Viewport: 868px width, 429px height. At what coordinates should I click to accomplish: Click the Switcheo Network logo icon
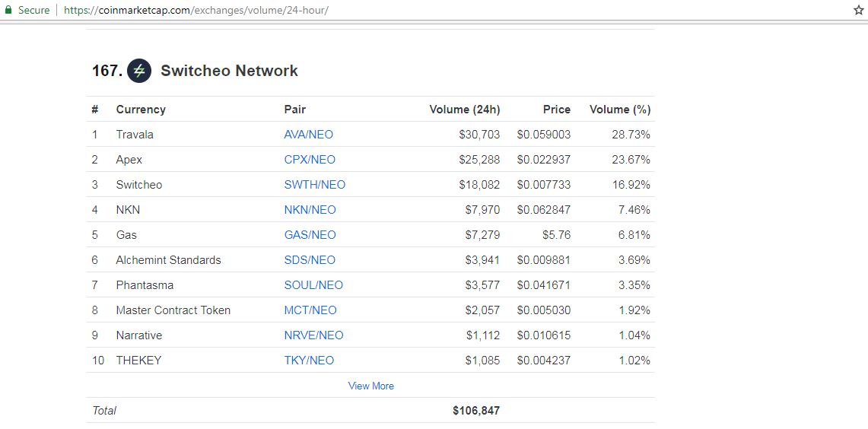pyautogui.click(x=139, y=71)
